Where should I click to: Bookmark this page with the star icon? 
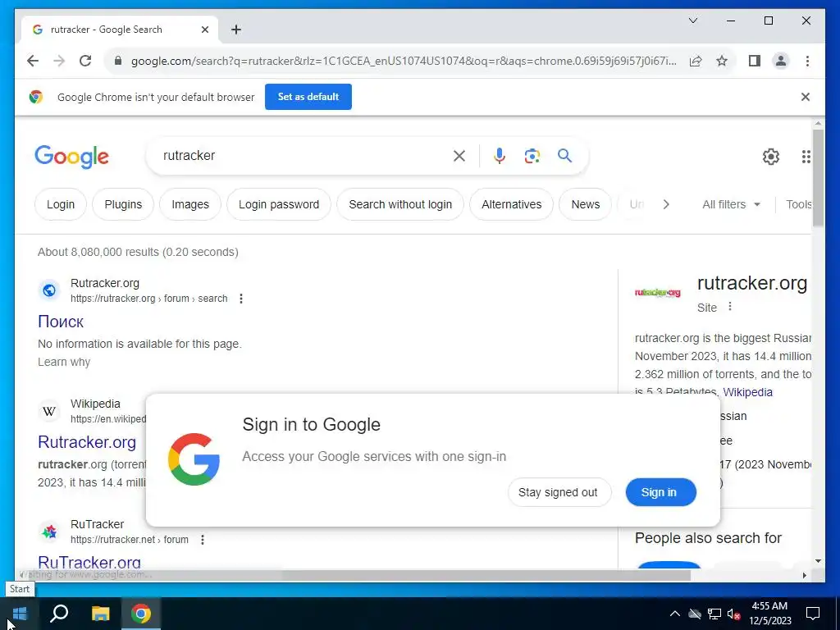pos(722,61)
